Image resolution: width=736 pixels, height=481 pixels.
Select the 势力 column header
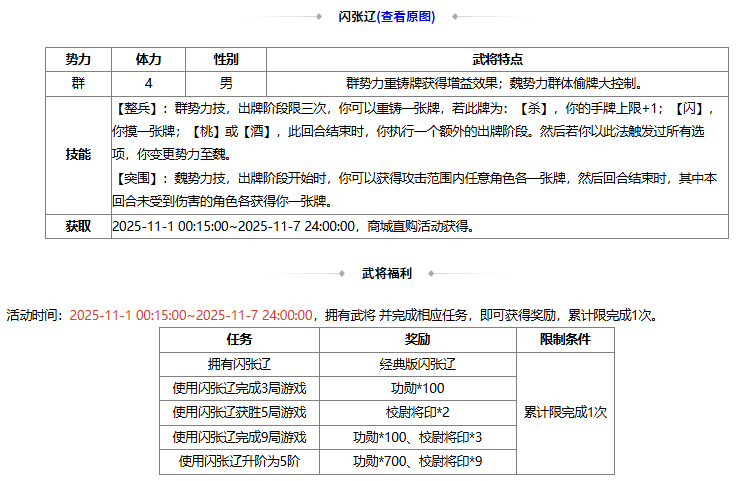(x=77, y=59)
